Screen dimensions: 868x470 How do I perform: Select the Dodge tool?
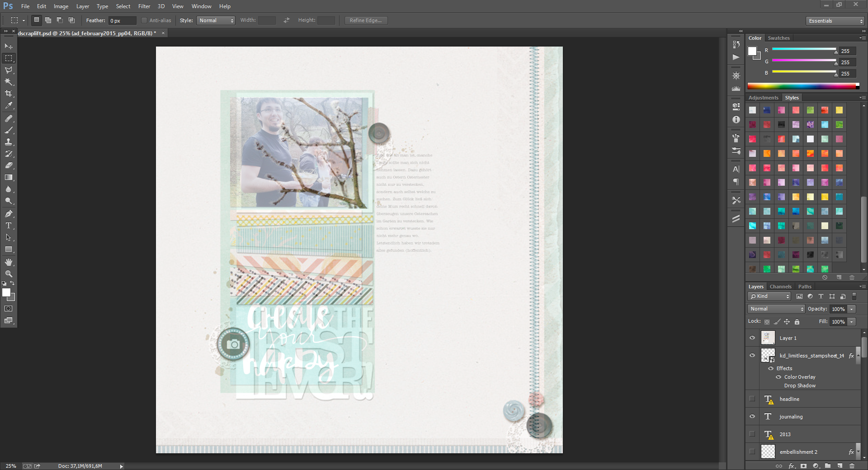click(9, 201)
